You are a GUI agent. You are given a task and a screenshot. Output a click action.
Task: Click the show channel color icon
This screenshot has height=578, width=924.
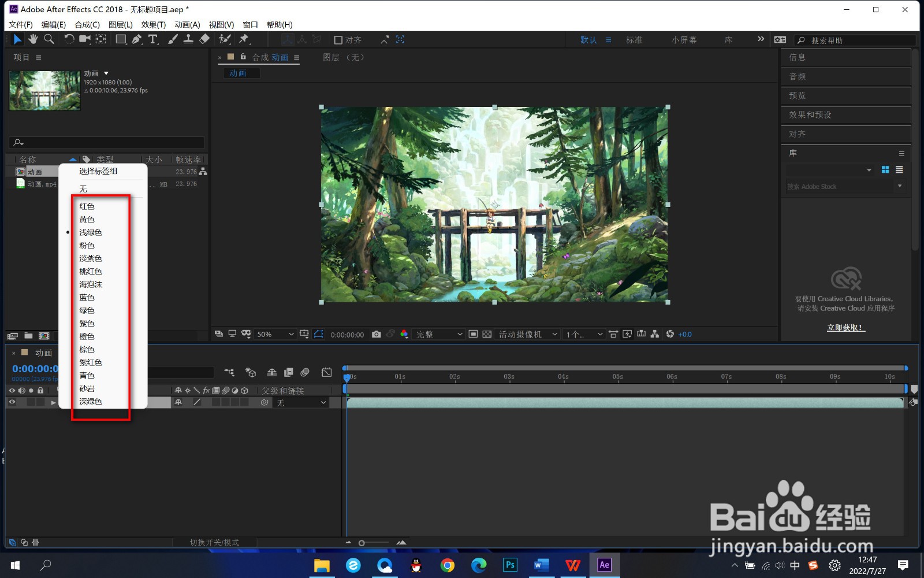point(404,334)
